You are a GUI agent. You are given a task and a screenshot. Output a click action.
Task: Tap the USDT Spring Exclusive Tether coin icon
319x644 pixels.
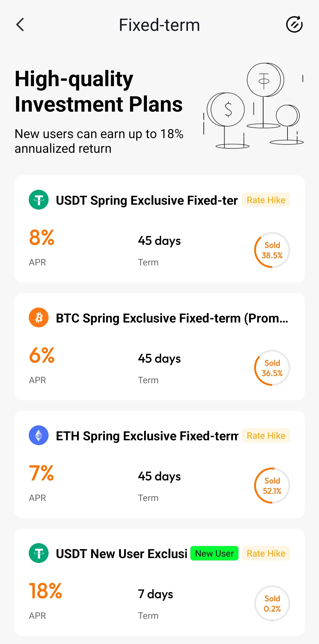39,200
